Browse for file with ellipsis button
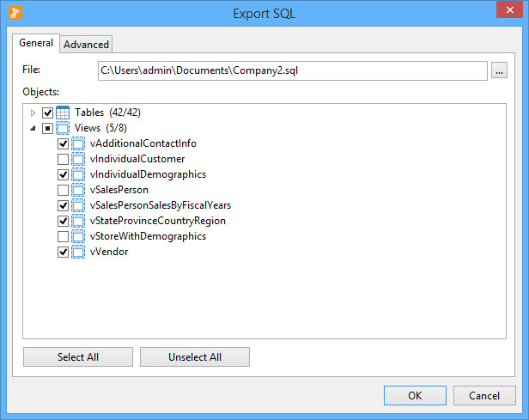 (x=499, y=70)
